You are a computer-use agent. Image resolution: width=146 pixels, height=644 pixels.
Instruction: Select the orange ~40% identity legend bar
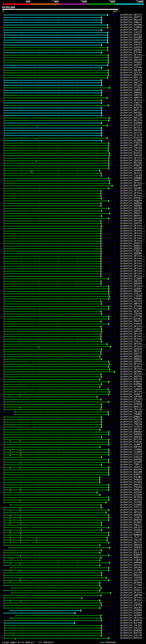pyautogui.click(x=45, y=4)
